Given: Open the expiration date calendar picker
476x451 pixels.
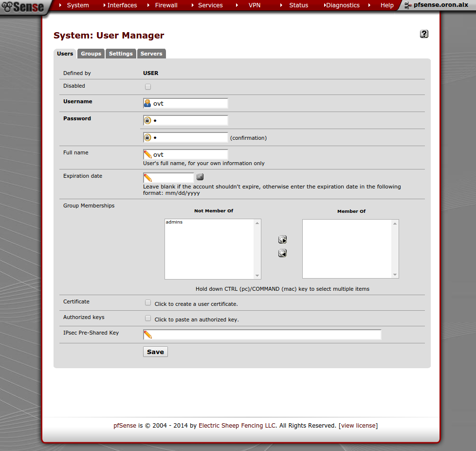Looking at the screenshot, I should pos(200,177).
